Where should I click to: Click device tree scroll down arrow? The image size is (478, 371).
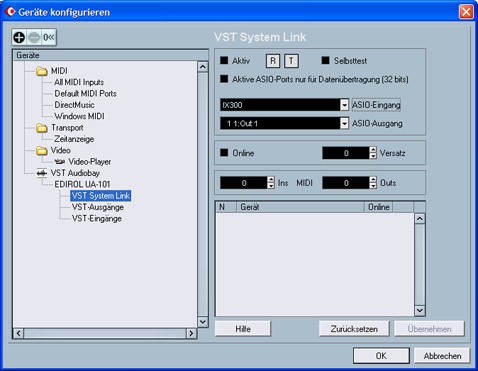203,322
